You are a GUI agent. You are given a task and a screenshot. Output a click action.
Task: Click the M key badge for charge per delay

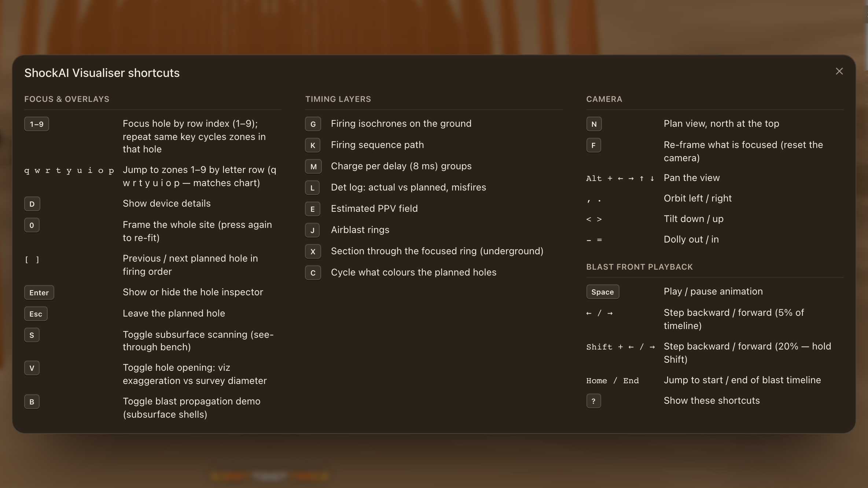(x=313, y=167)
